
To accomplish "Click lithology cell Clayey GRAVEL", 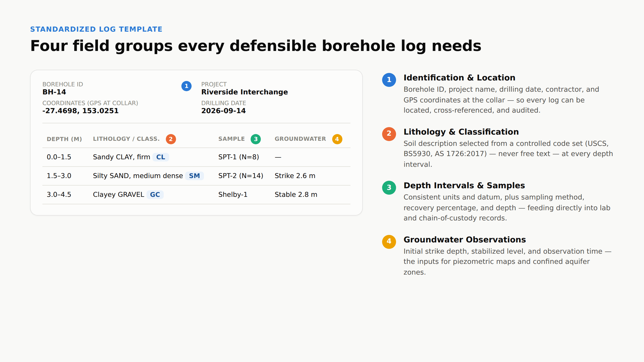I will click(x=119, y=195).
